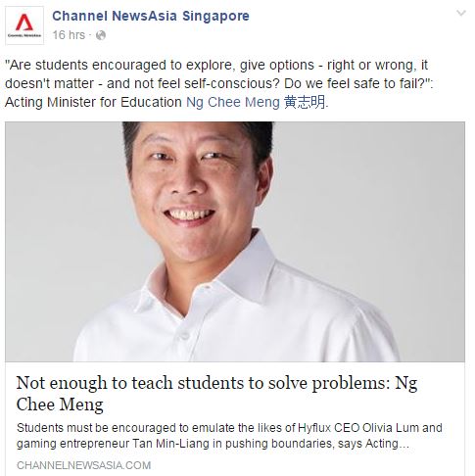Click the Chinese name 黄志明 tag

[x=305, y=102]
